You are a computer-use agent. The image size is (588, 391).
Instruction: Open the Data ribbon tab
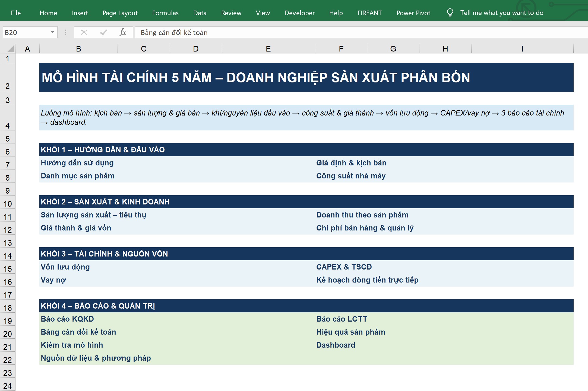[200, 13]
